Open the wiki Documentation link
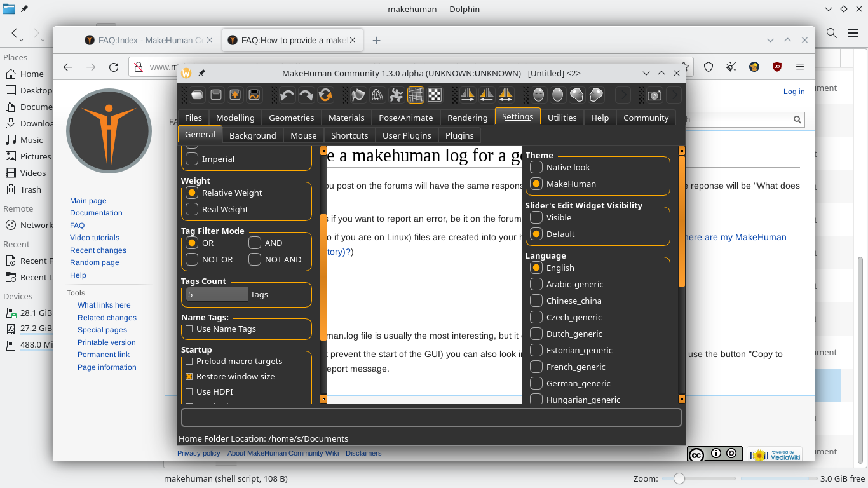This screenshot has height=488, width=868. click(96, 213)
